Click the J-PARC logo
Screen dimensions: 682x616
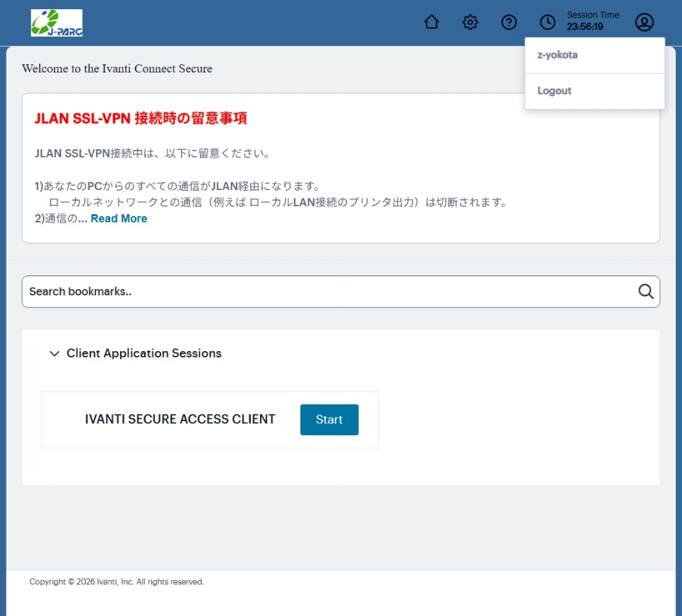tap(57, 23)
